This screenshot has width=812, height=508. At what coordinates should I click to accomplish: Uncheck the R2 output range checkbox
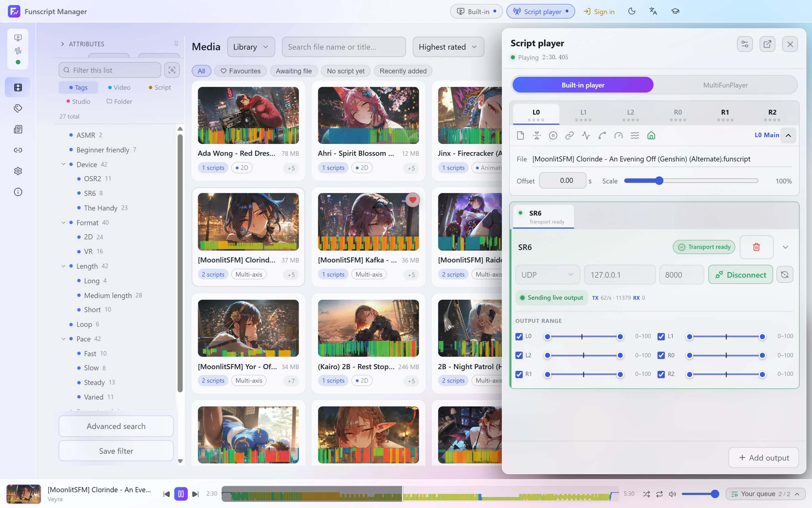pos(661,375)
